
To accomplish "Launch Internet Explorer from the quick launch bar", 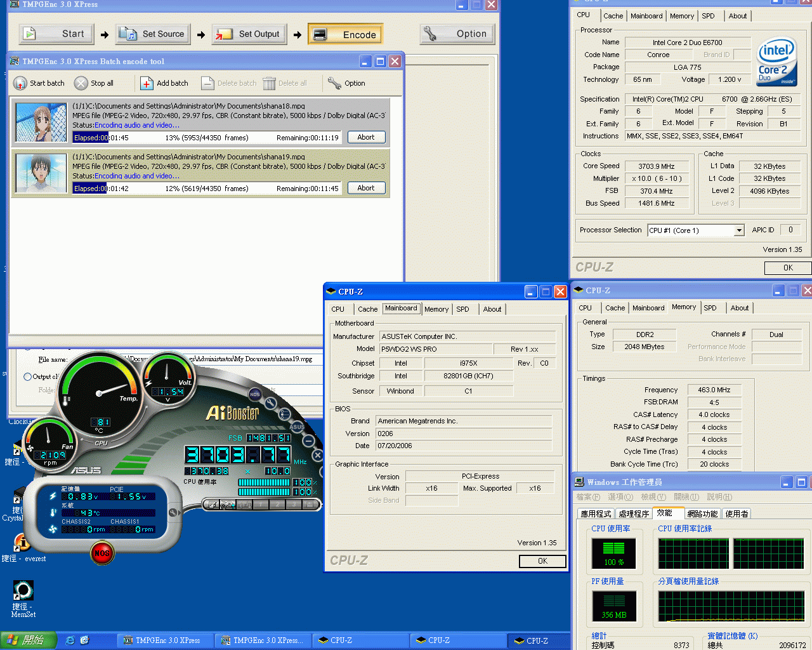I will 70,640.
